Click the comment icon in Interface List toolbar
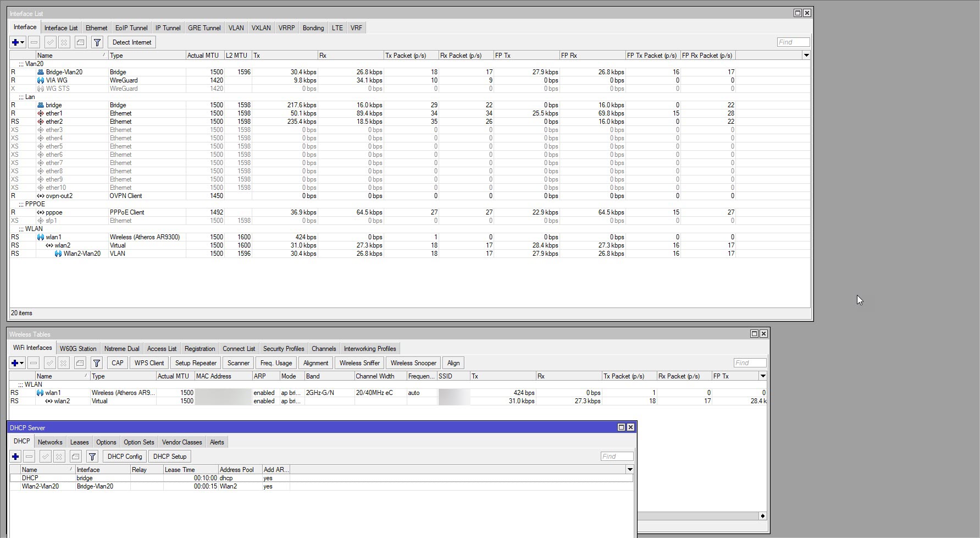 point(81,42)
